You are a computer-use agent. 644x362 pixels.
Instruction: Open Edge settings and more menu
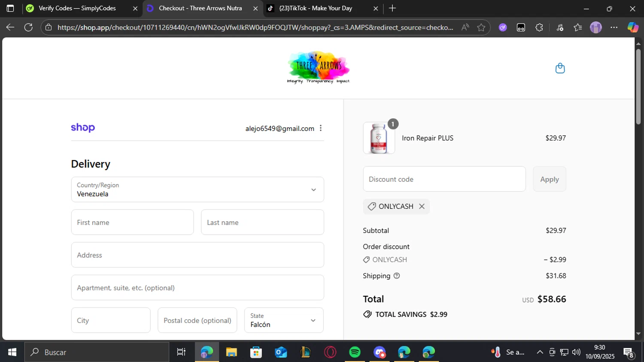click(614, 27)
